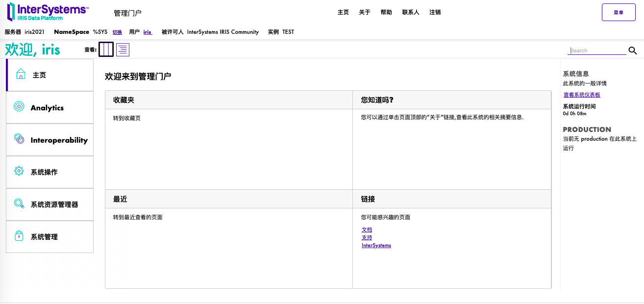This screenshot has width=644, height=304.
Task: Select the Analytics sidebar icon
Action: 19,106
